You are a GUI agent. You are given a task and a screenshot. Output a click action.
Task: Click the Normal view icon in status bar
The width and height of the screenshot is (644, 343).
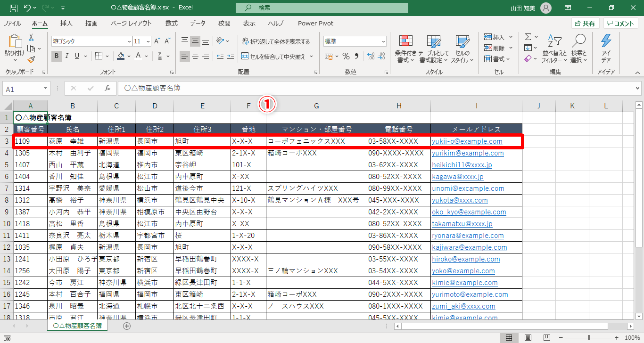pyautogui.click(x=509, y=338)
